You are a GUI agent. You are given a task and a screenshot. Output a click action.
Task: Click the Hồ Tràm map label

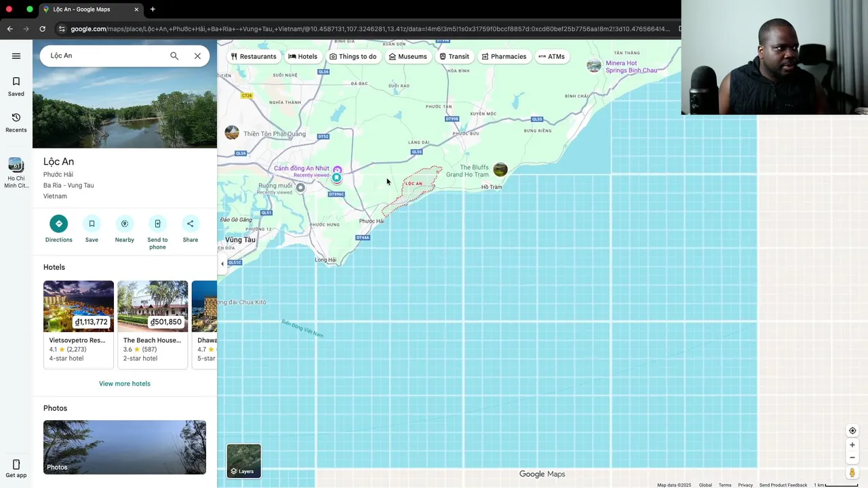(492, 187)
